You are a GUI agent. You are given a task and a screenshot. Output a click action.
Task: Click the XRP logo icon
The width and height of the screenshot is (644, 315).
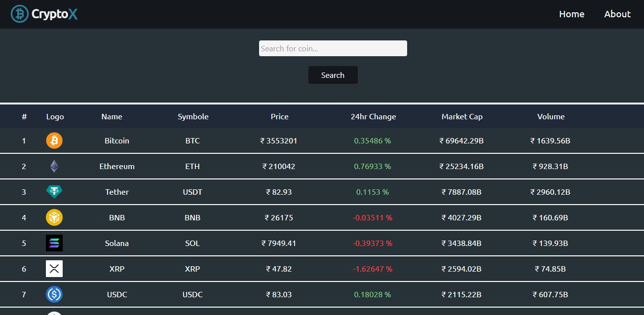point(54,269)
